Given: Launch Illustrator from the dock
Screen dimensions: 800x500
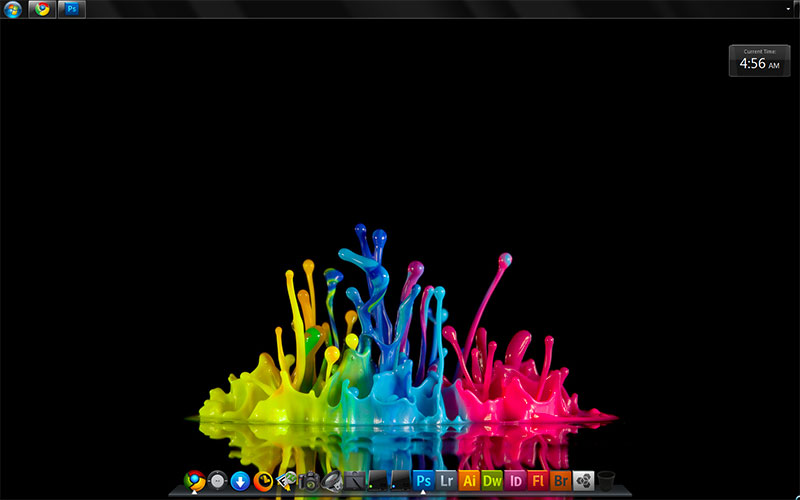Looking at the screenshot, I should (x=469, y=481).
